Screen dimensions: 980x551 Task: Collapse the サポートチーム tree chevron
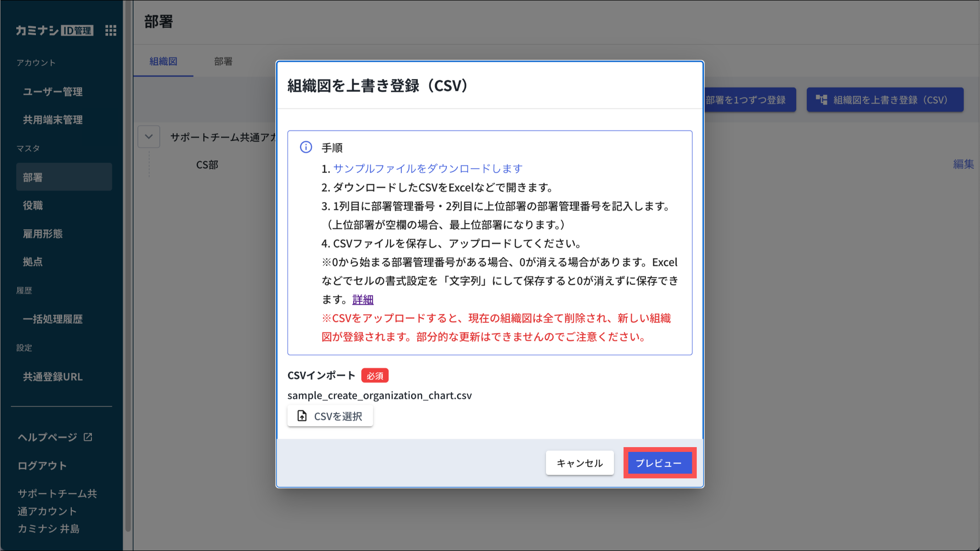[x=149, y=137]
